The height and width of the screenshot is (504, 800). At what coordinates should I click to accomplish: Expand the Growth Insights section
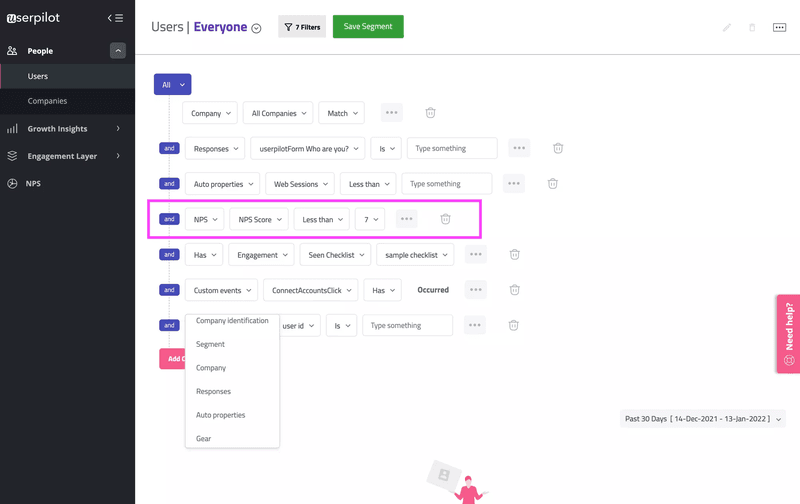118,129
